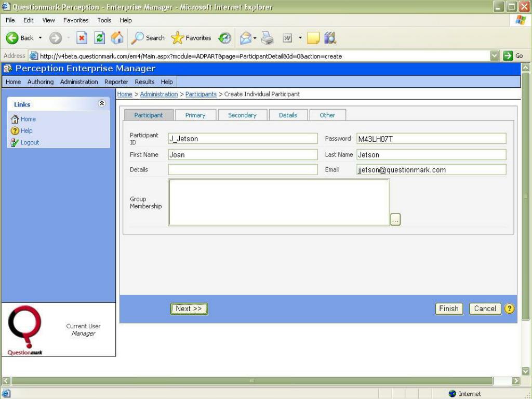
Task: Open the Results menu
Action: tap(144, 82)
